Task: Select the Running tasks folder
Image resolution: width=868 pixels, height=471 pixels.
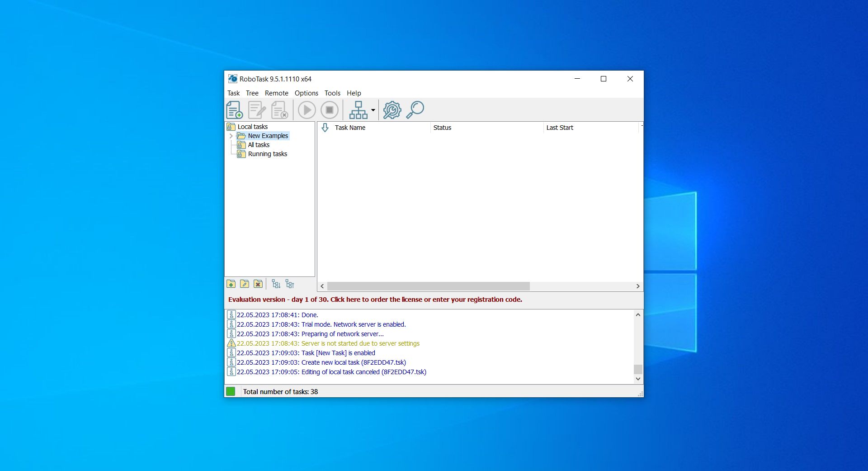Action: [267, 154]
